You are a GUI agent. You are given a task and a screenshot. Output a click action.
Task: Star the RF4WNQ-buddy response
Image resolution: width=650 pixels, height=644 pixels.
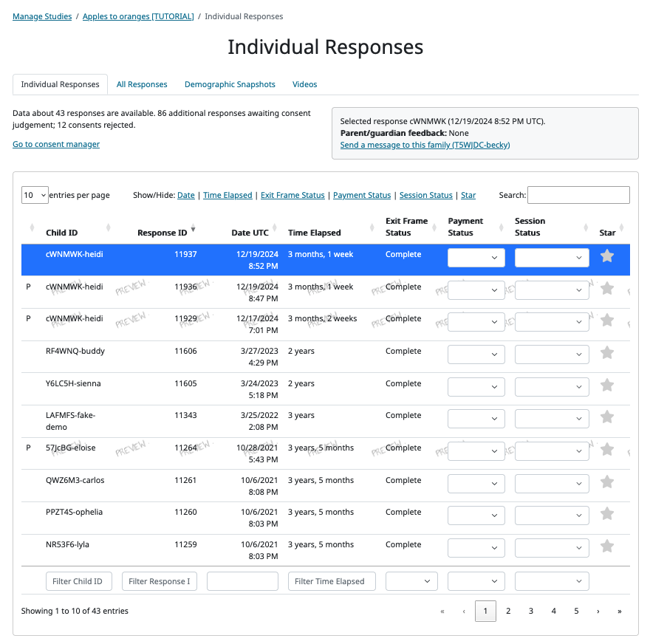coord(607,353)
